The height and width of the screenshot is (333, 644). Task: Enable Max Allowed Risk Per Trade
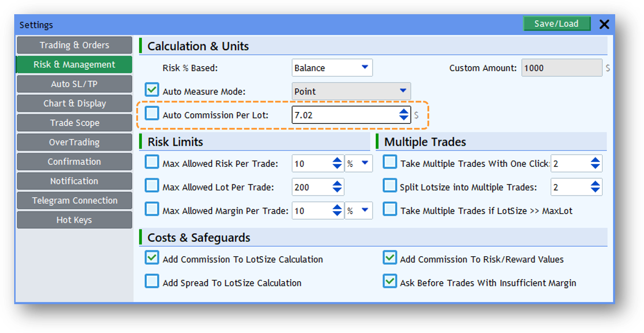click(152, 163)
